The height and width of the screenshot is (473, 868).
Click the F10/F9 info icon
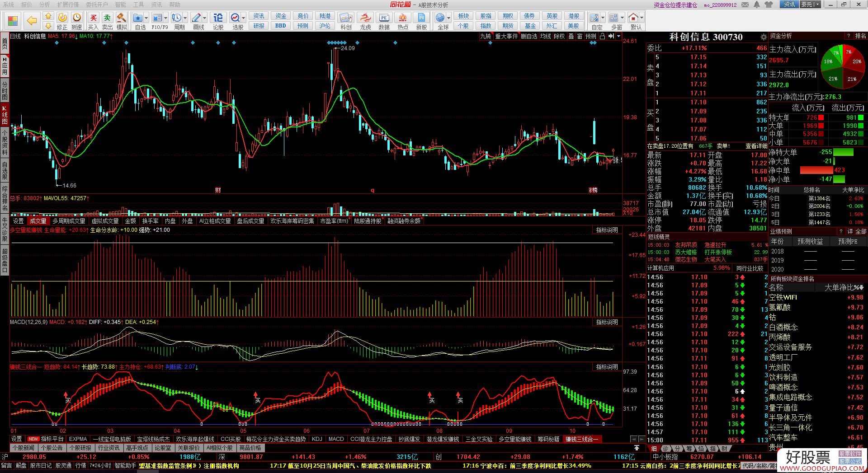(157, 18)
